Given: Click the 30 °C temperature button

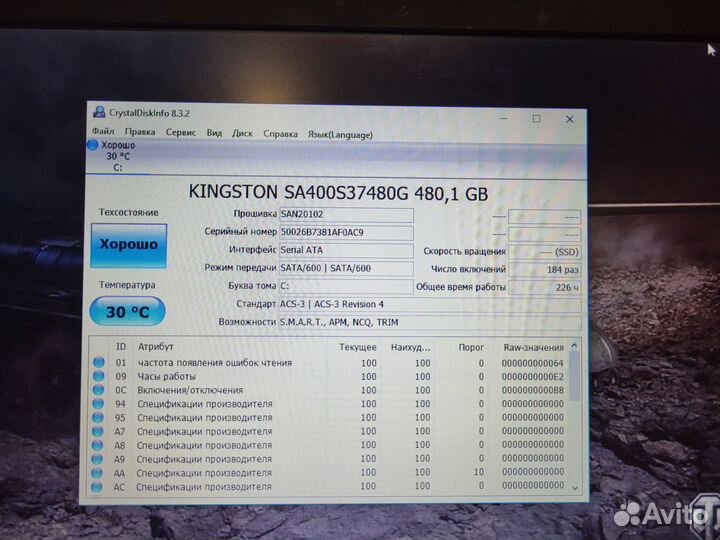Looking at the screenshot, I should pyautogui.click(x=127, y=312).
